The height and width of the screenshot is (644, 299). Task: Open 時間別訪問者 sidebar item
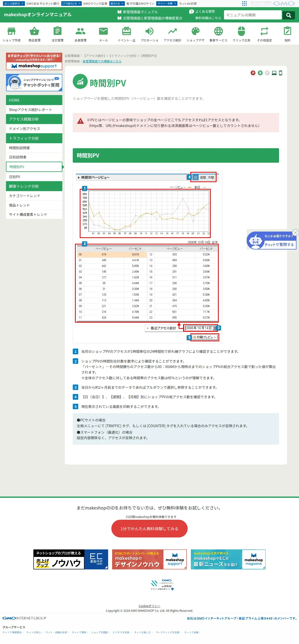pos(34,148)
